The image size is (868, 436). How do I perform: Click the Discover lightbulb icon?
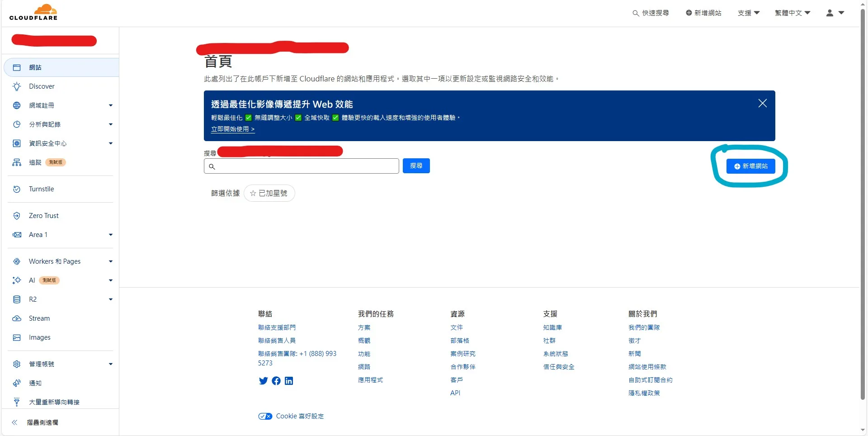pyautogui.click(x=17, y=86)
